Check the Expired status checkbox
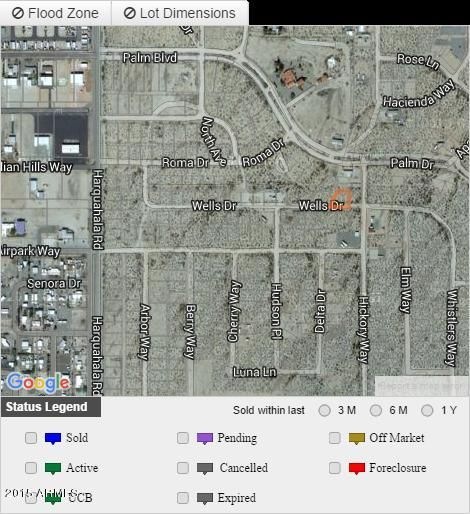 tap(183, 498)
